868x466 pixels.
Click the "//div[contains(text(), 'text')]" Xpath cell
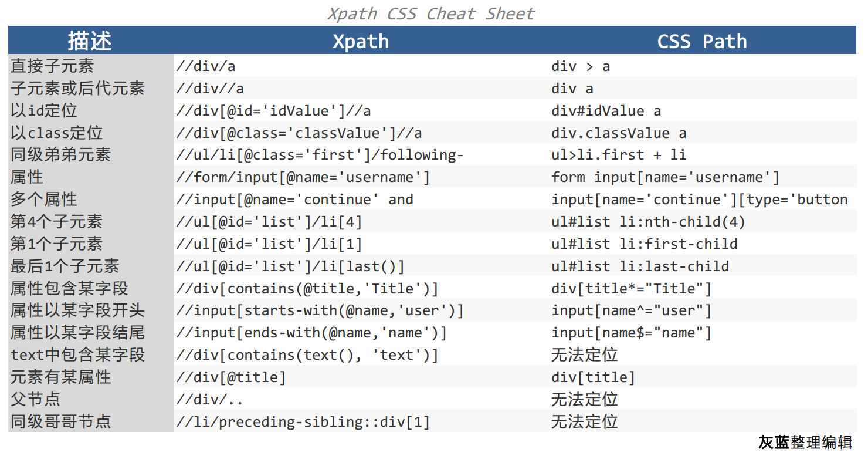(x=307, y=355)
